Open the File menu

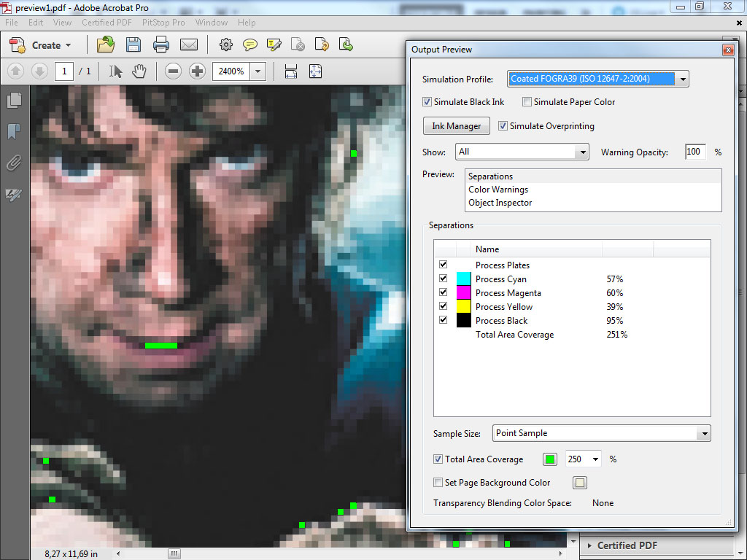12,23
